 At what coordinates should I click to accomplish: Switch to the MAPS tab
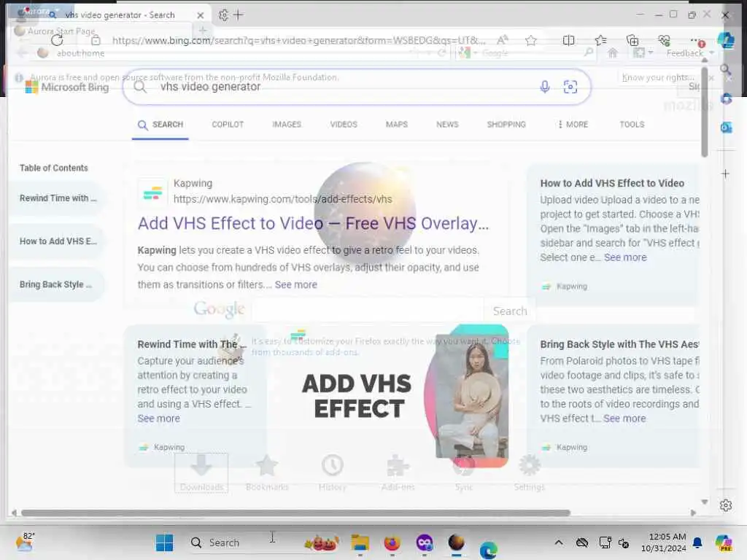click(x=396, y=125)
